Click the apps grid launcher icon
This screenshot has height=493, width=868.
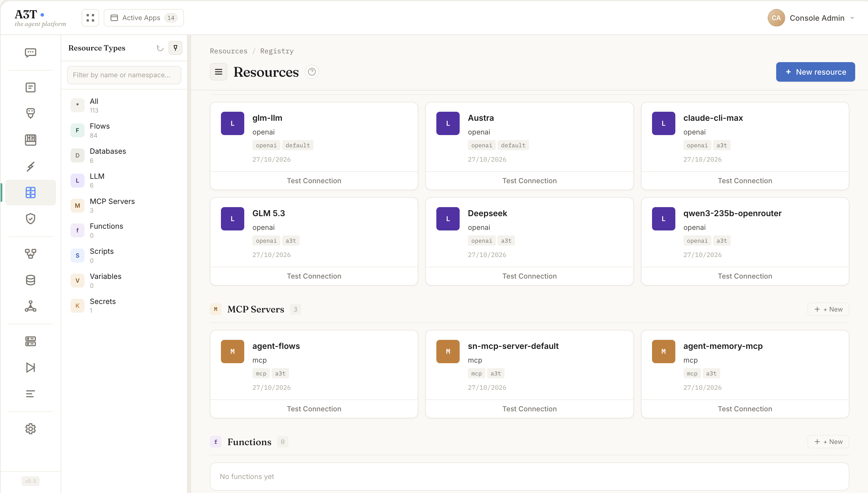(90, 18)
